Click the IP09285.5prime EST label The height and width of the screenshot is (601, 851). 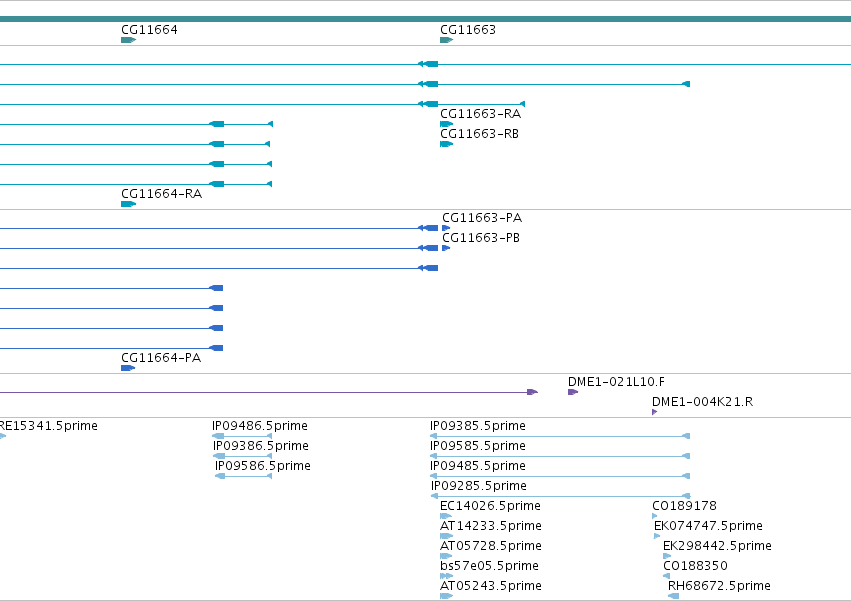(479, 485)
